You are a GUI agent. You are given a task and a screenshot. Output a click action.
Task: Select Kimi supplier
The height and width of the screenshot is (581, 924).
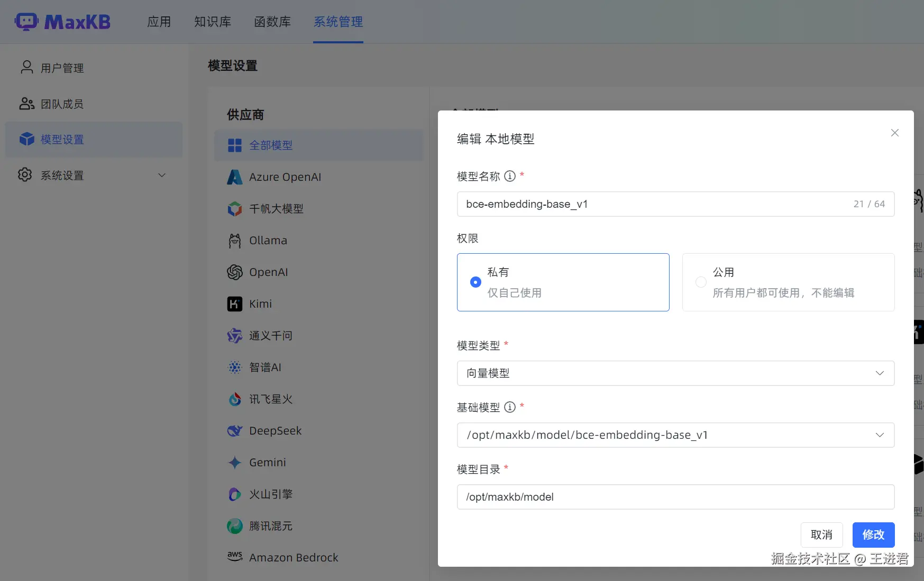pos(318,304)
